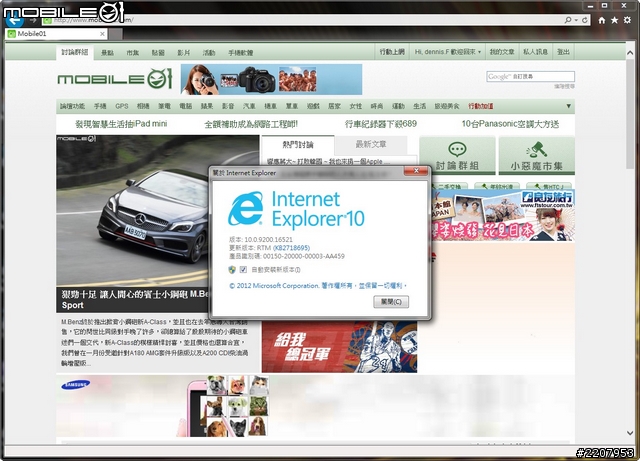Screen dimensions: 640x461
Task: Switch to the 最新文章 tab
Action: click(371, 144)
